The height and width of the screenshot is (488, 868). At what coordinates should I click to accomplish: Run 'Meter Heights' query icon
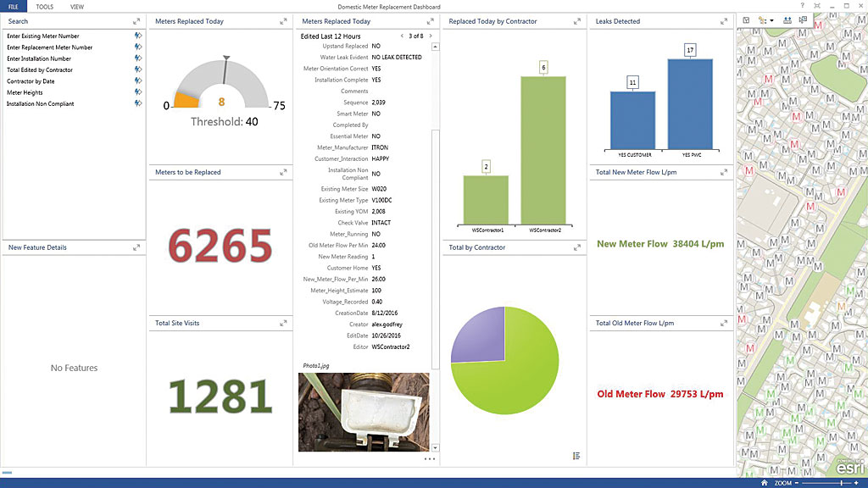[x=138, y=92]
